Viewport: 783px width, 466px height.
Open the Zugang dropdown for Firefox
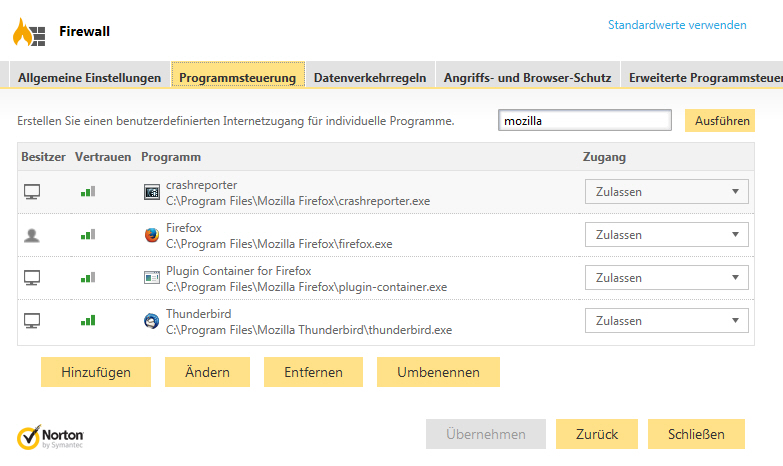coord(666,235)
